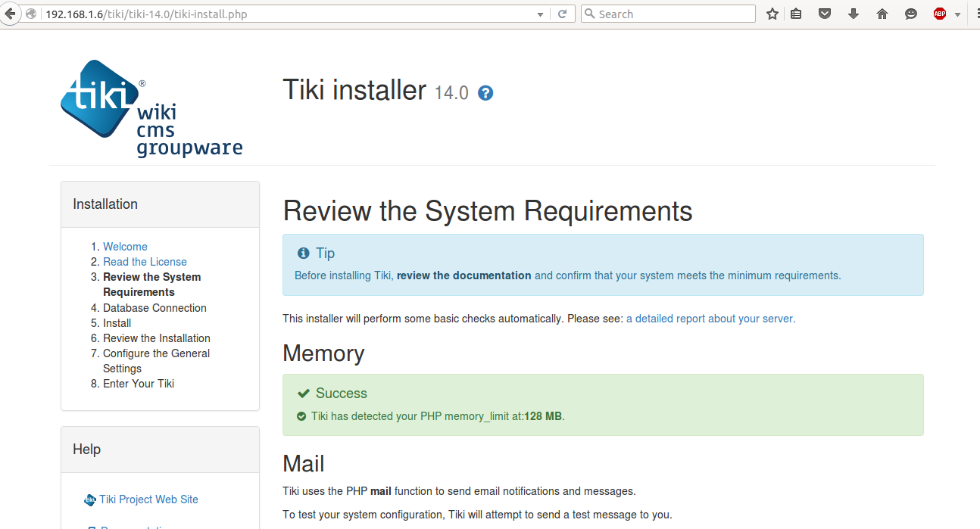
Task: Click the Tip info circle icon
Action: [303, 253]
